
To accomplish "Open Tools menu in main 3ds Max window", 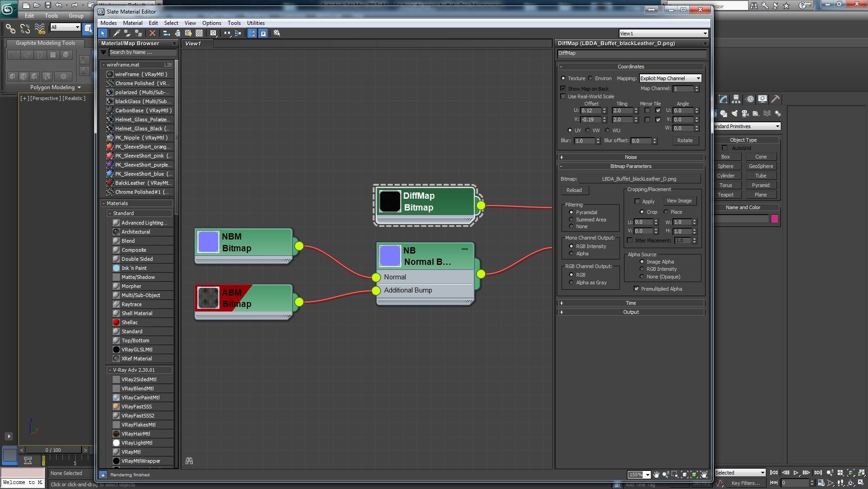I will pyautogui.click(x=51, y=15).
